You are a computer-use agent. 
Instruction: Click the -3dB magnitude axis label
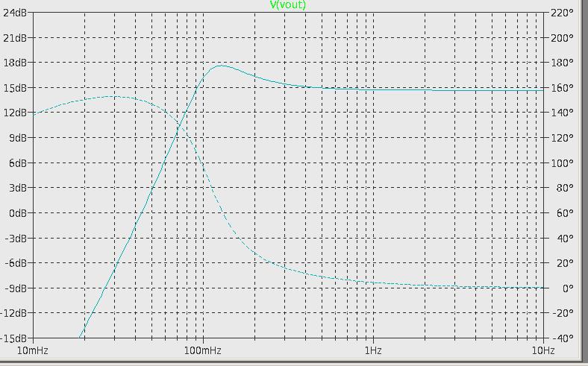[16, 238]
